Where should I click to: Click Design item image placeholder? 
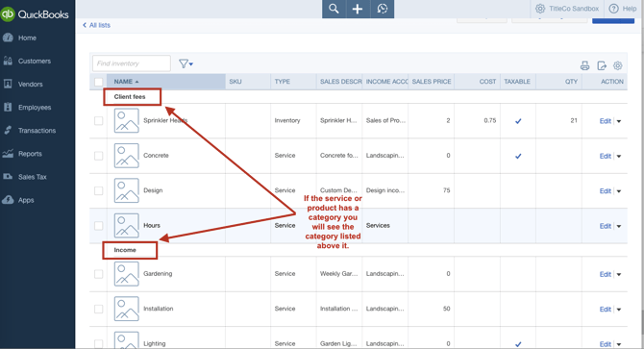coord(127,190)
